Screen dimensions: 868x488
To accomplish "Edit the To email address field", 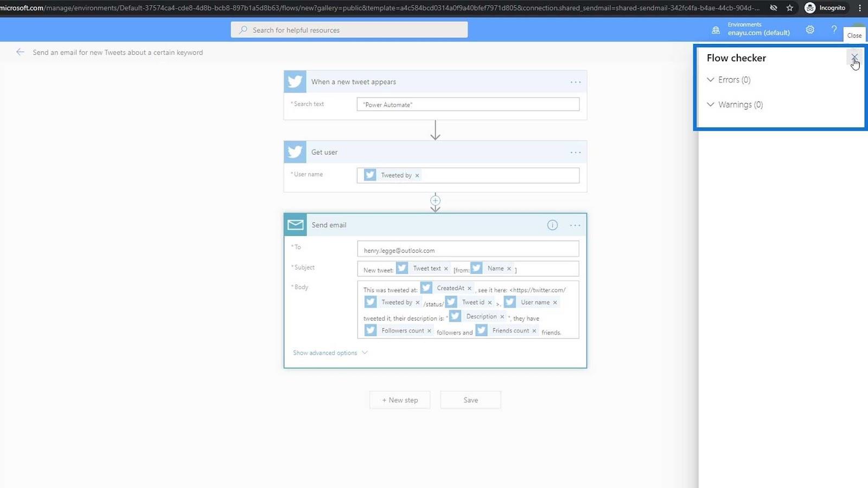I will 468,249.
